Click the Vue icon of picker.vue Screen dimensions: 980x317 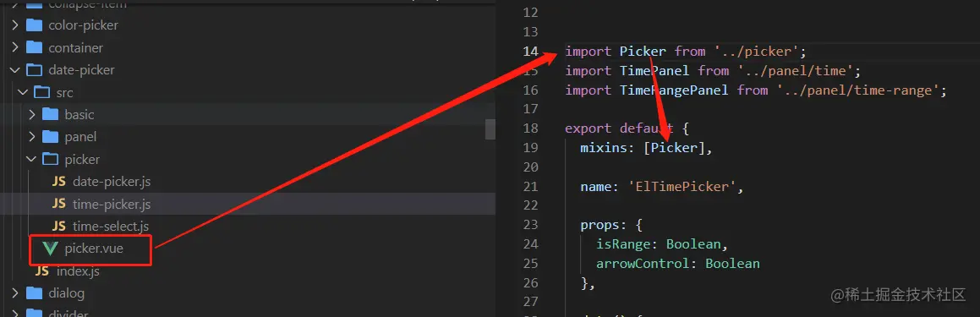(x=50, y=249)
